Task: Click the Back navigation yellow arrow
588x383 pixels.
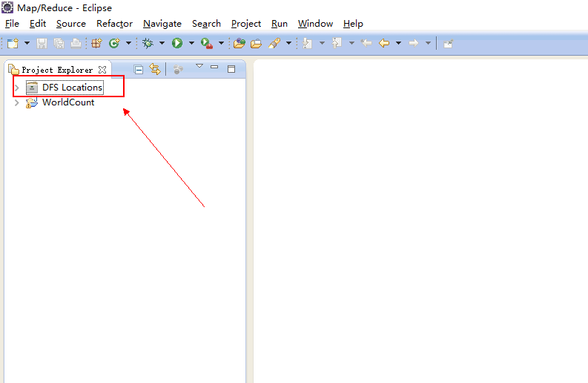Action: (384, 43)
